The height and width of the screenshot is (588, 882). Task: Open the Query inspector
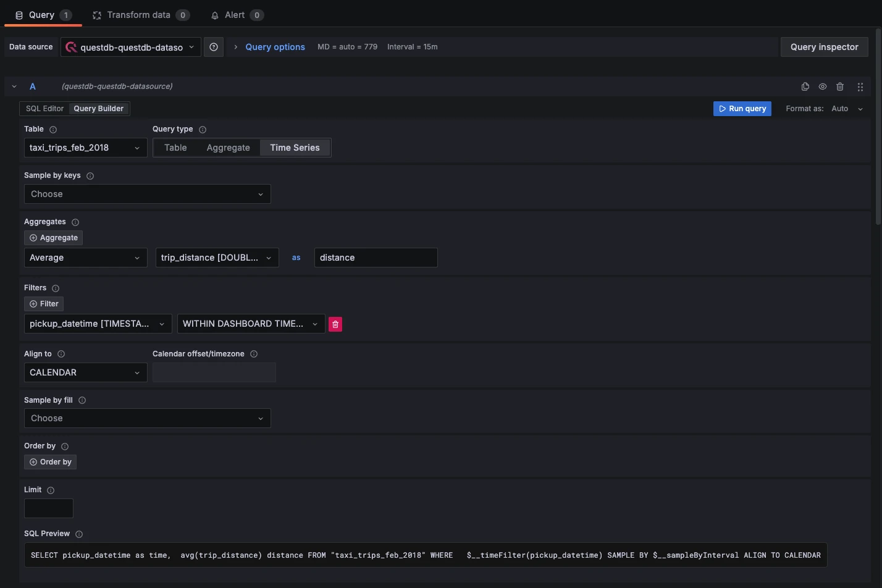(x=825, y=47)
